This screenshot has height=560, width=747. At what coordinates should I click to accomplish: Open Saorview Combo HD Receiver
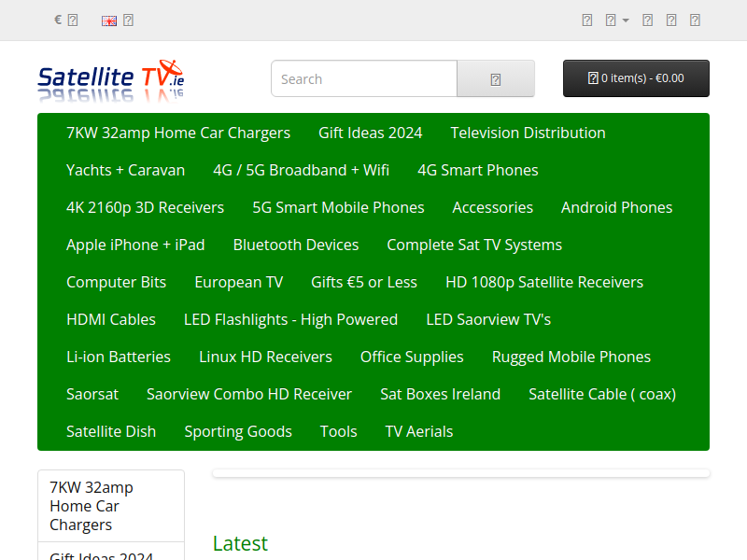[248, 394]
